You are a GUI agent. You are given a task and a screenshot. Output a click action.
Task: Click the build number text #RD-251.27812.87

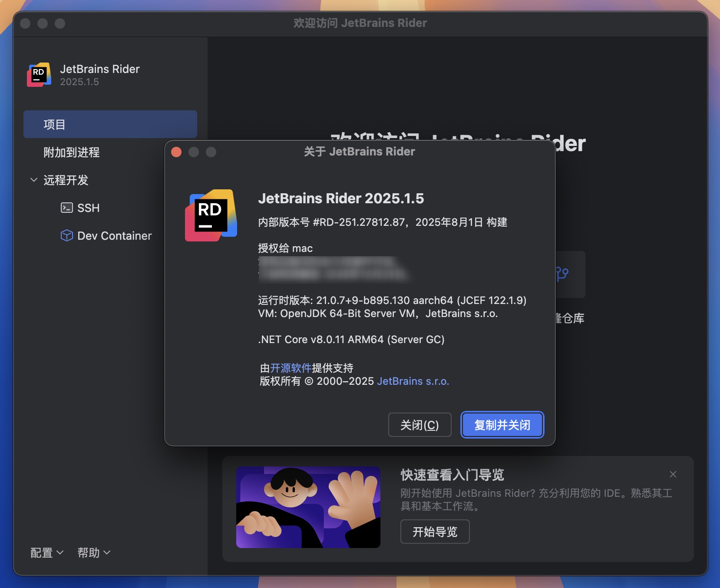tap(359, 222)
